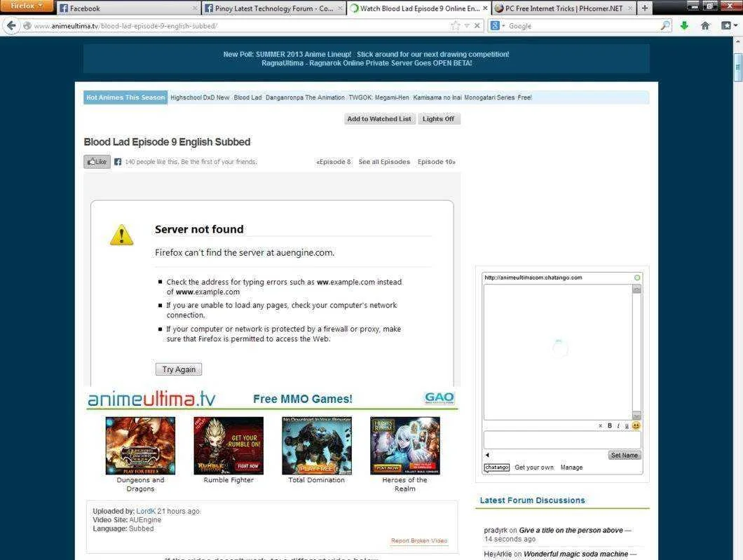The height and width of the screenshot is (560, 743).
Task: Close the Facebook tab
Action: (x=195, y=8)
